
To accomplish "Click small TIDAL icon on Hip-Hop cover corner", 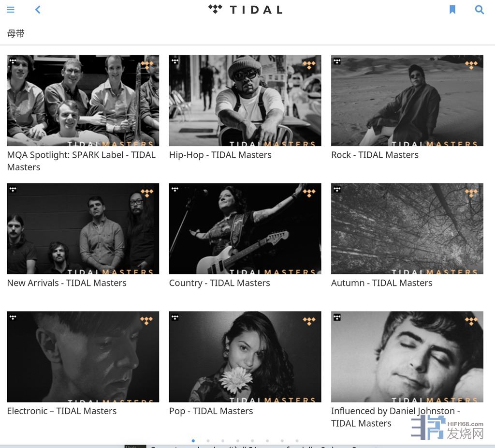I will [175, 61].
